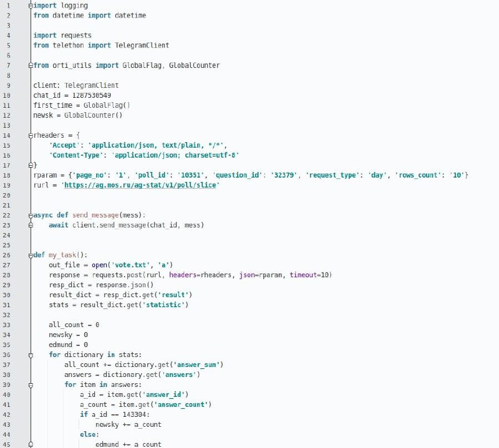Click 'orti_utils' module name

72,65
